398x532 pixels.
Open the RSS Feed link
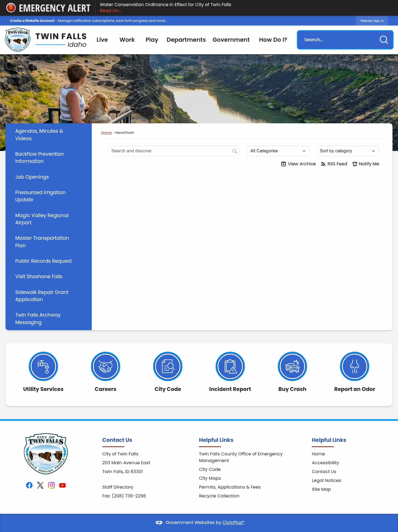pyautogui.click(x=334, y=164)
